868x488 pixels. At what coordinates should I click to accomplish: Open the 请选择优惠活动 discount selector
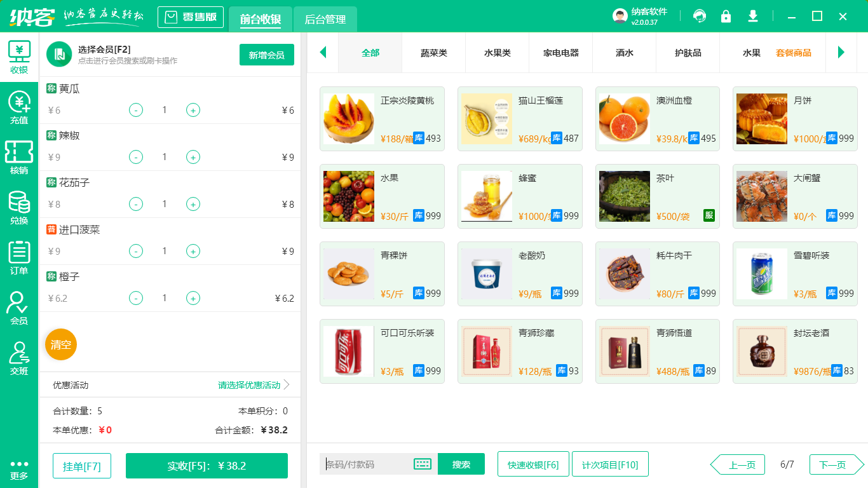(248, 384)
